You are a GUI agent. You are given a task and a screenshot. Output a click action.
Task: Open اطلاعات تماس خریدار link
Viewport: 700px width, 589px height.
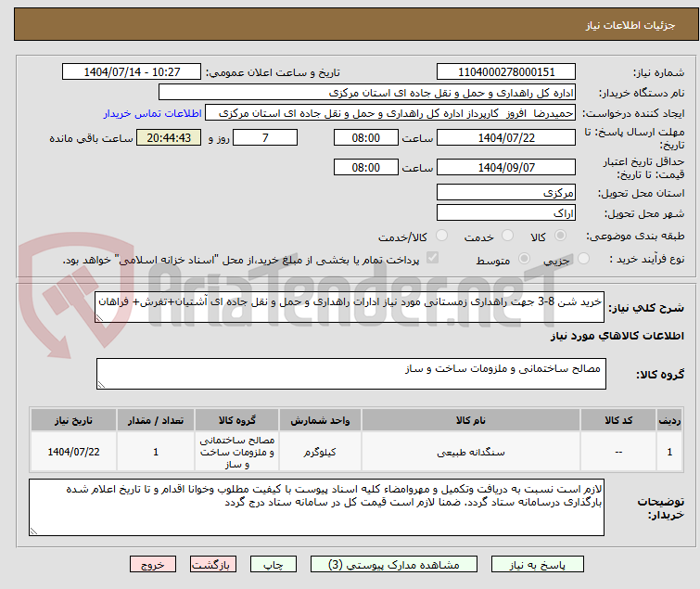[153, 113]
